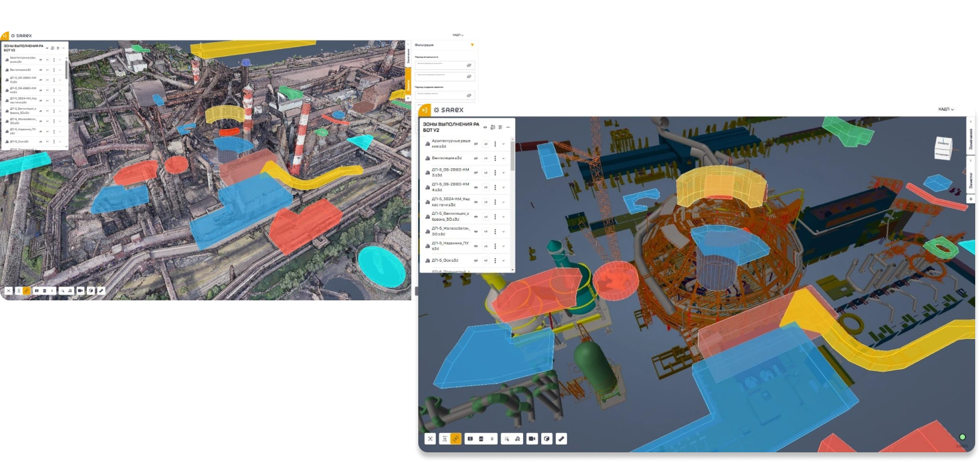Open the camera recording tool
The width and height of the screenshot is (980, 462).
tap(532, 438)
